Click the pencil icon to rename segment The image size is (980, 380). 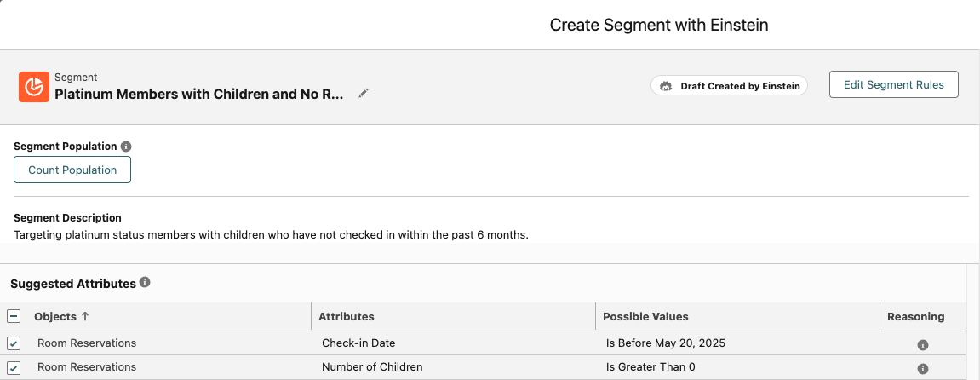364,94
